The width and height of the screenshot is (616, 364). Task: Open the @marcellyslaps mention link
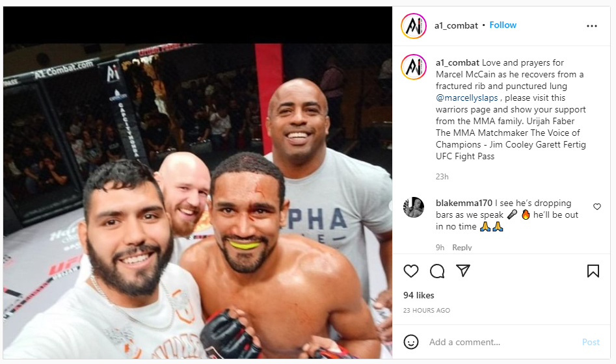(x=466, y=97)
